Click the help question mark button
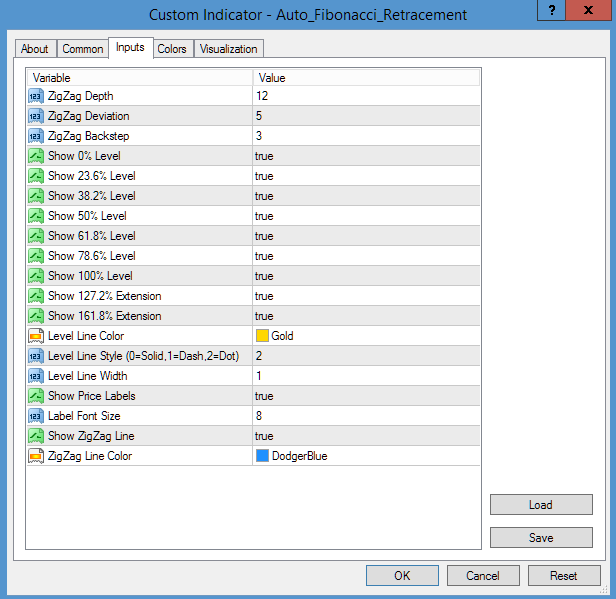 [x=551, y=10]
